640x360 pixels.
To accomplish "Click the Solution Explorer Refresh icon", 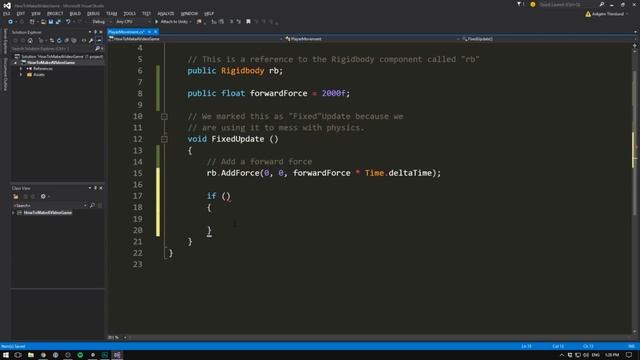I will click(x=59, y=40).
